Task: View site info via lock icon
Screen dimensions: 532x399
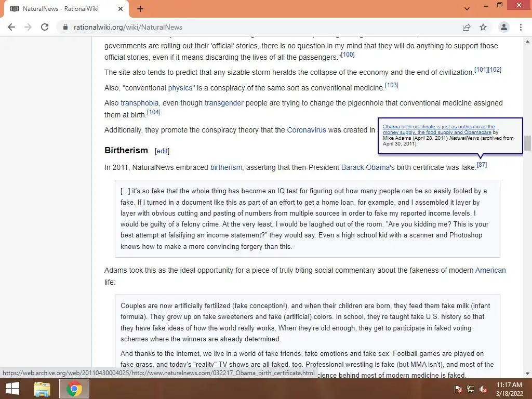Action: pyautogui.click(x=65, y=27)
